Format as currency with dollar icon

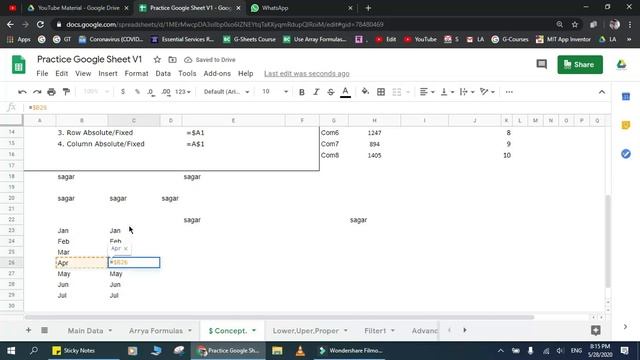(x=123, y=92)
